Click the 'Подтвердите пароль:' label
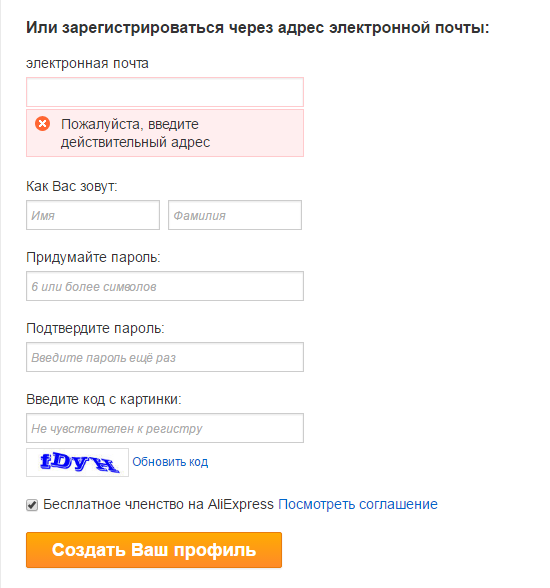The image size is (550, 588). tap(95, 328)
